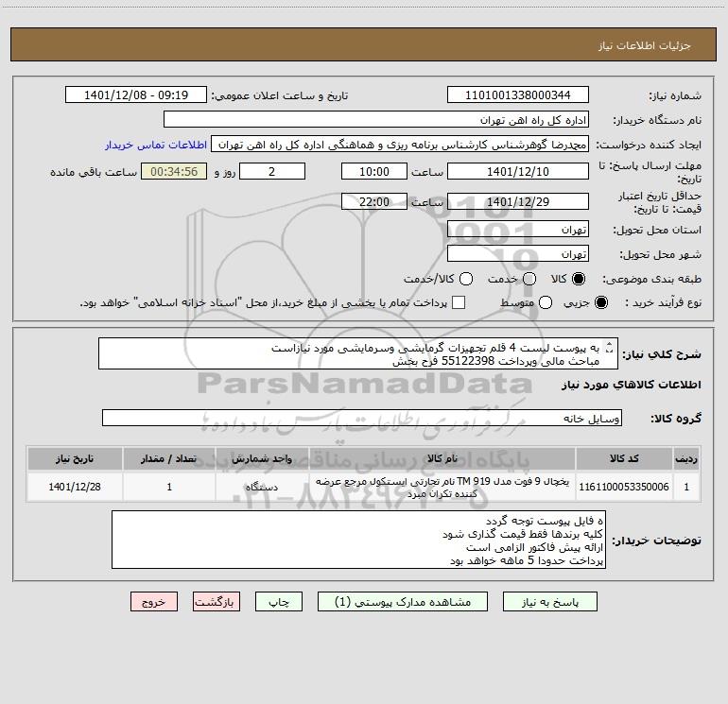
Task: Click the price validity date 1401/12/29
Action: click(x=518, y=202)
